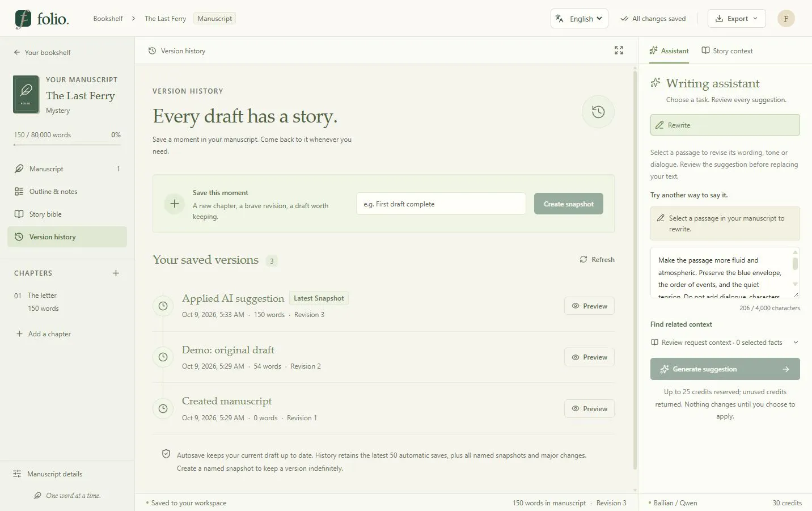
Task: Click the Create snapshot button
Action: (x=568, y=204)
